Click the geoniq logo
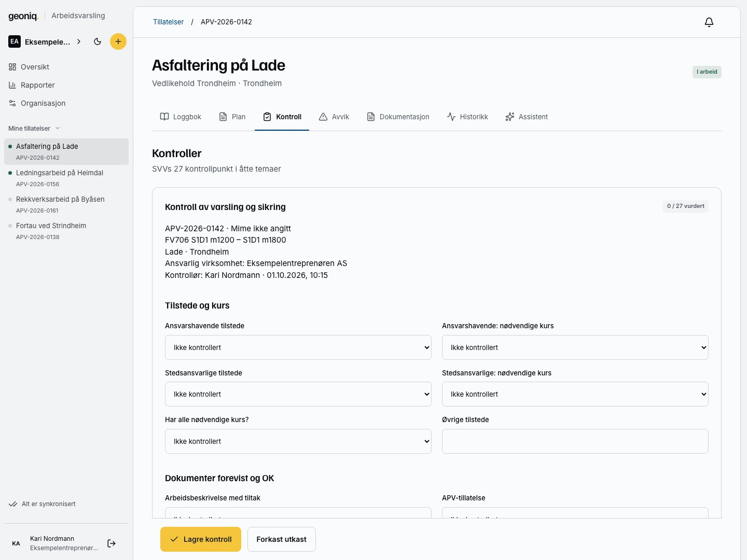This screenshot has width=747, height=560. point(23,16)
